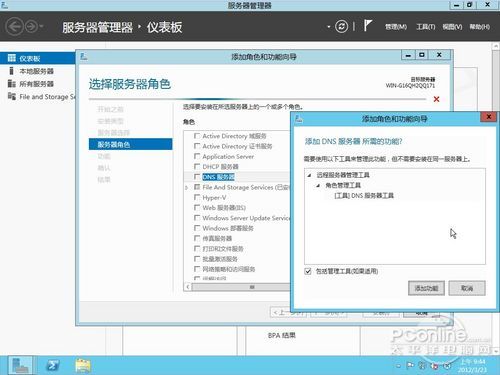Image resolution: width=500 pixels, height=375 pixels.
Task: Select [工具] DNS 服务器工具 tree item
Action: point(364,196)
